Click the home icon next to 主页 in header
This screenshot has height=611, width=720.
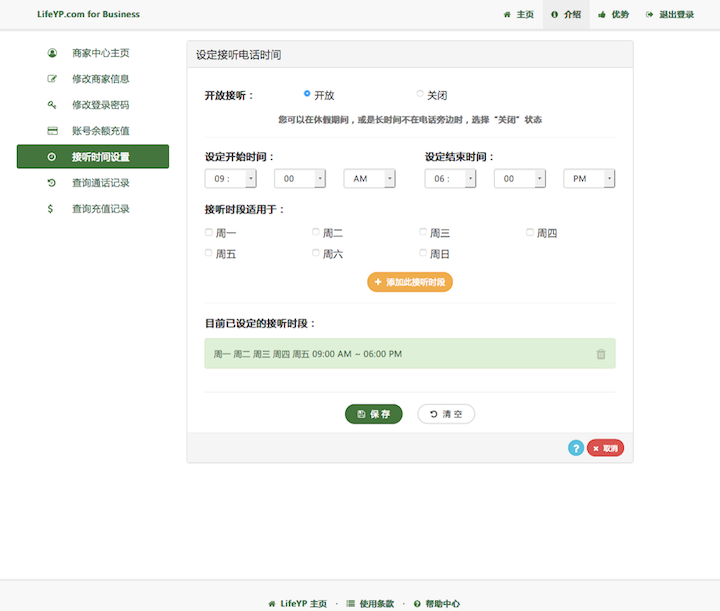pos(507,15)
